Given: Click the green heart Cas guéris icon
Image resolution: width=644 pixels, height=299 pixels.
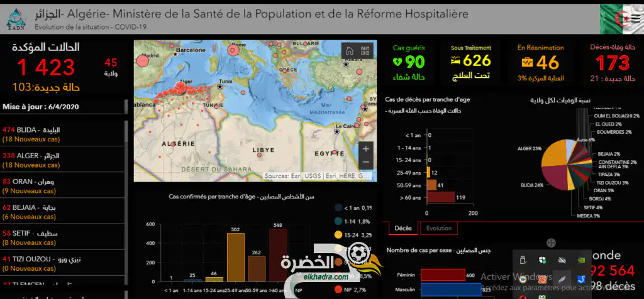Looking at the screenshot, I should tap(397, 62).
